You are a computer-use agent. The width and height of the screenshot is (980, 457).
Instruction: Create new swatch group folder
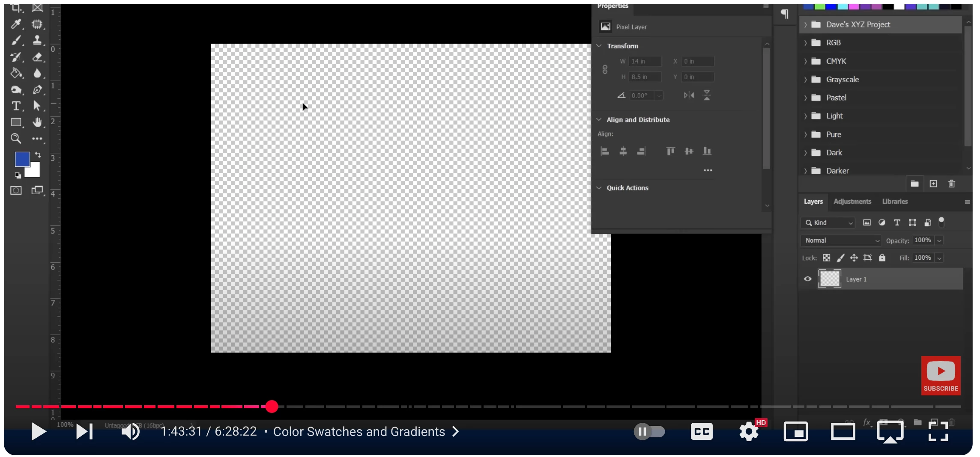(914, 184)
